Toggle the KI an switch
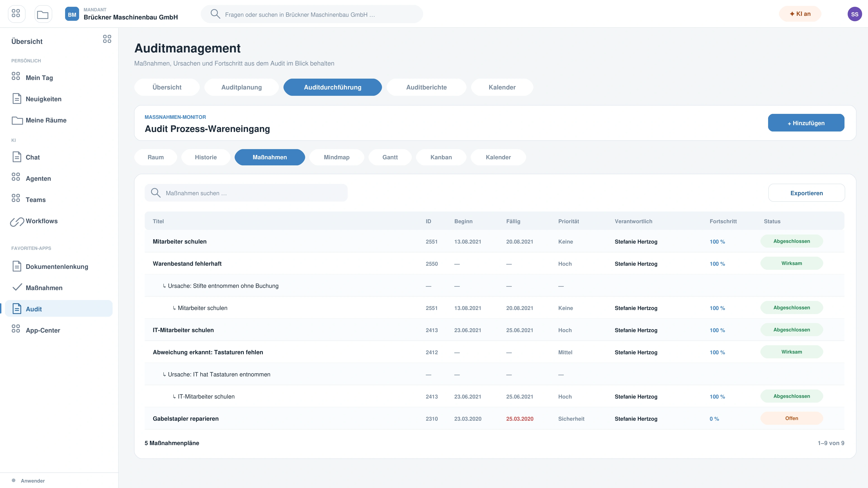 point(800,14)
